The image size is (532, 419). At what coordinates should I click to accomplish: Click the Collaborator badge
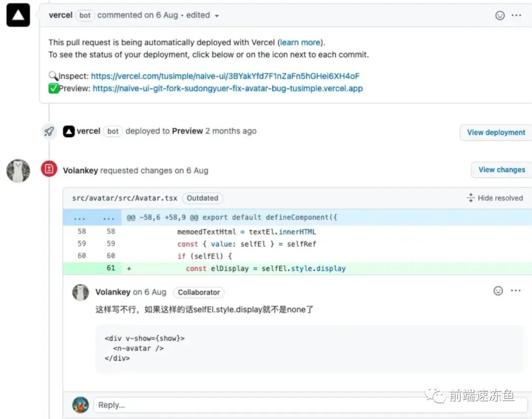pyautogui.click(x=199, y=292)
